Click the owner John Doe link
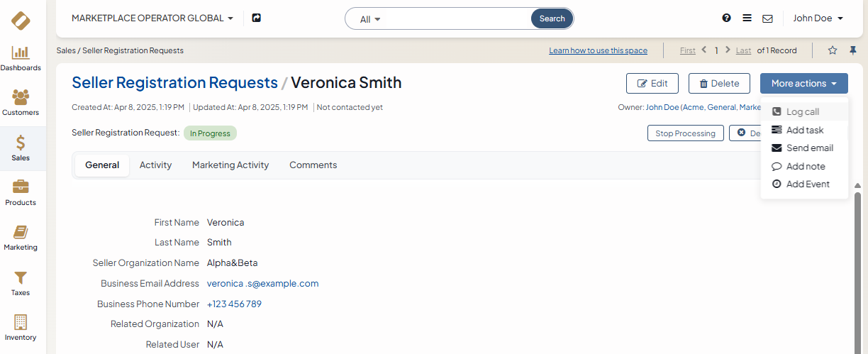Screen dimensions: 868x354 pyautogui.click(x=662, y=107)
